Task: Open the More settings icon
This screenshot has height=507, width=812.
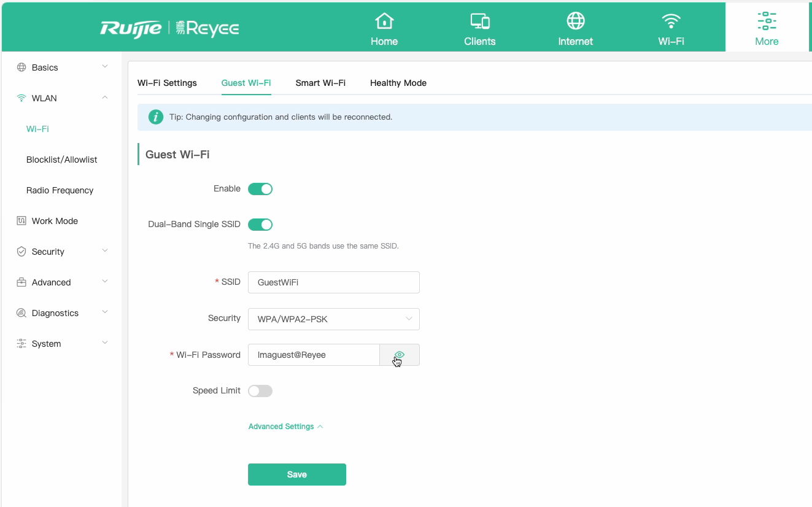Action: [x=767, y=21]
